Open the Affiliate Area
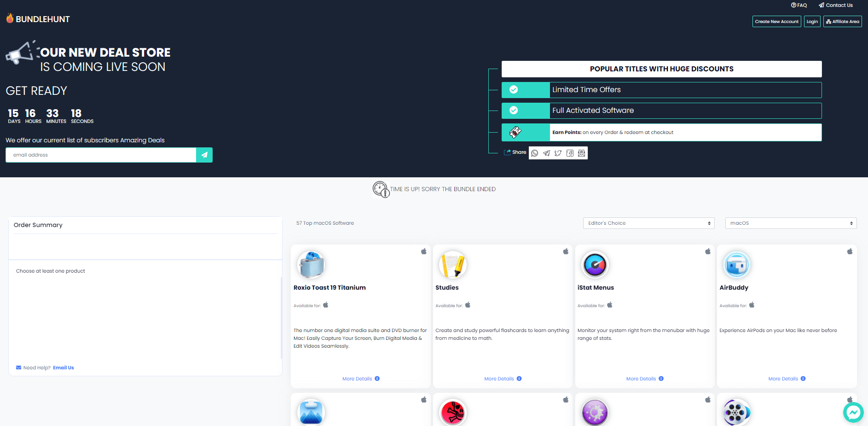The height and width of the screenshot is (426, 868). [x=843, y=21]
